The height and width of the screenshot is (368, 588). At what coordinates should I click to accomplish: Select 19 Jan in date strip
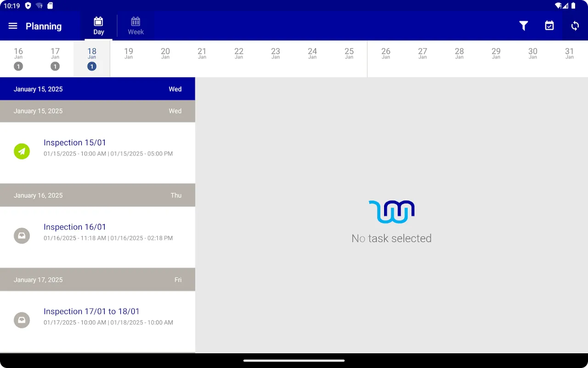(x=129, y=59)
